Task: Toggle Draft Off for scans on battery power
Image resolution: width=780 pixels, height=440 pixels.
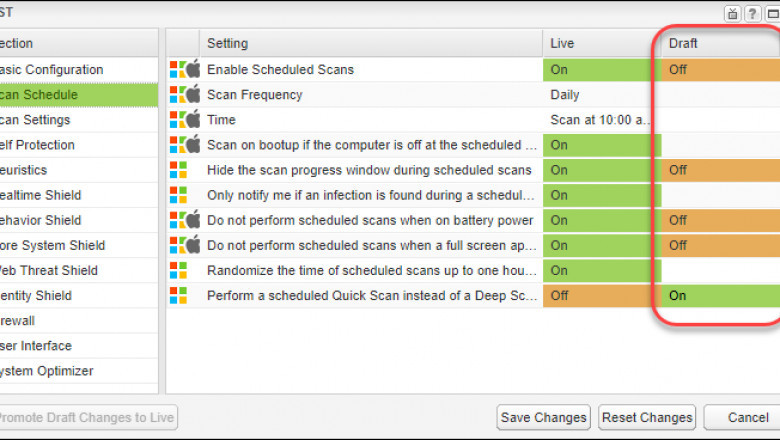Action: pos(720,220)
